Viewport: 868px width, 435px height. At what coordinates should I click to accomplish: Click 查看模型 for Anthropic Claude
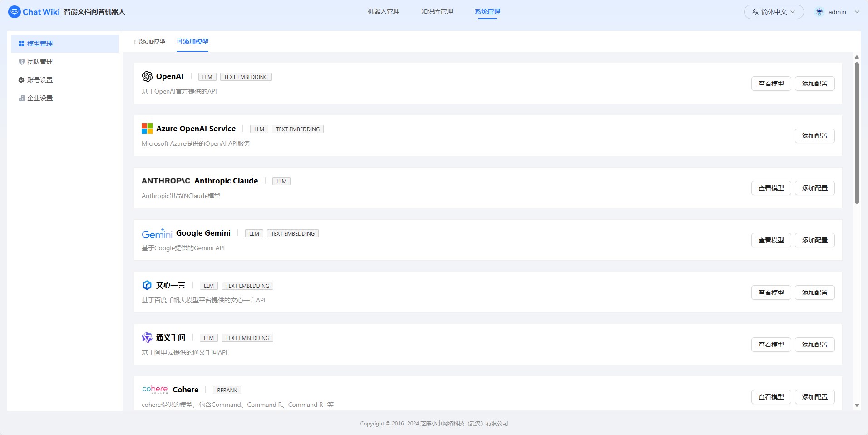771,188
